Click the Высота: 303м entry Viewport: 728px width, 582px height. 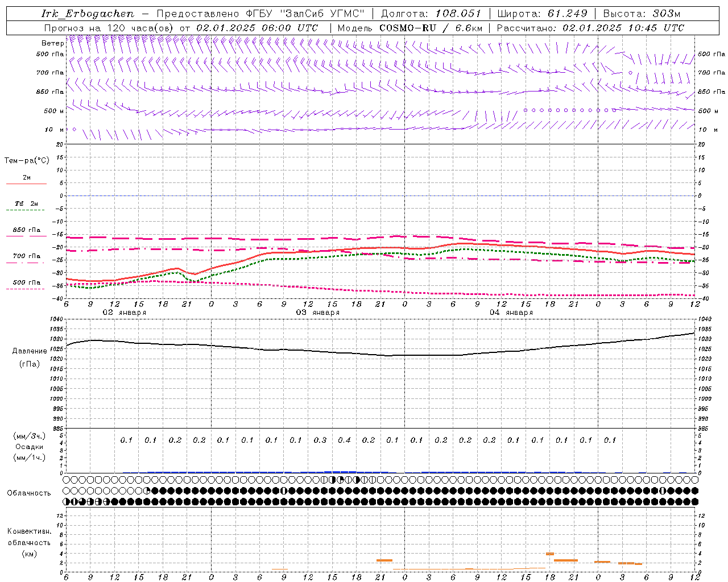[642, 14]
